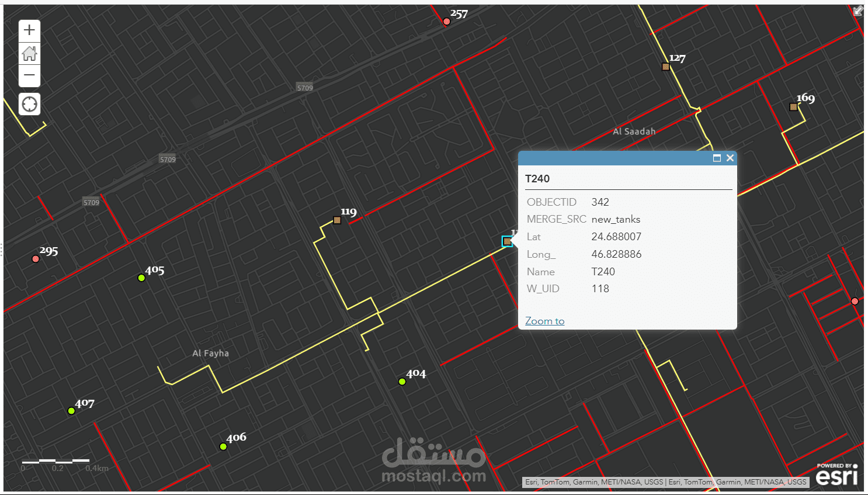
Task: Select green point marker 407
Action: 71,411
